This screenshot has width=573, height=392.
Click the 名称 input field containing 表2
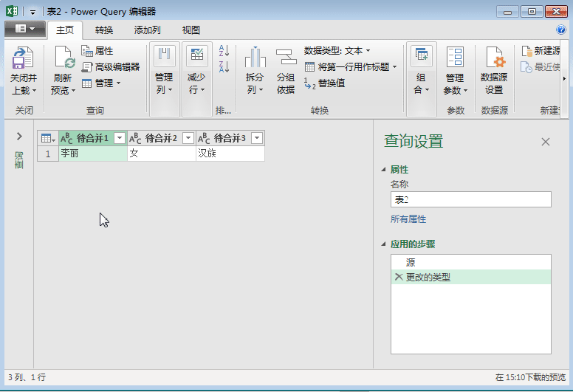(x=470, y=200)
